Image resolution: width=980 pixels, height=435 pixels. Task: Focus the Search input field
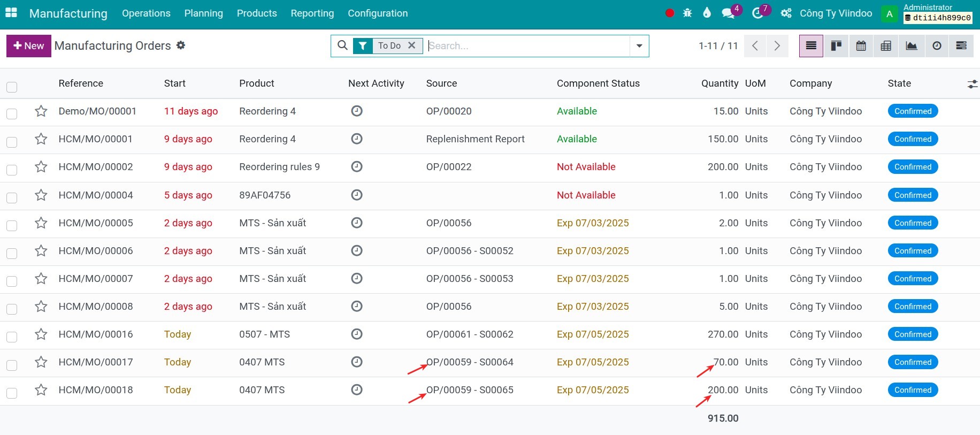[x=529, y=46]
